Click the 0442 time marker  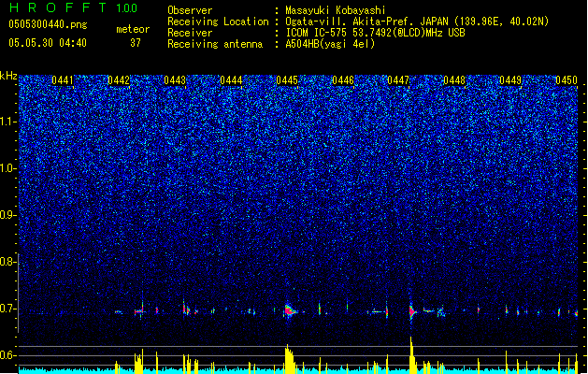click(119, 80)
